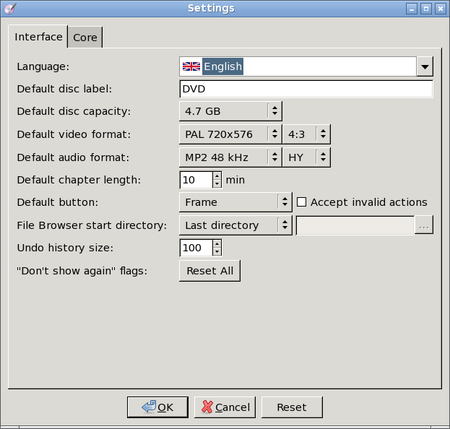
Task: Open Default button Frame dropdown
Action: click(236, 202)
